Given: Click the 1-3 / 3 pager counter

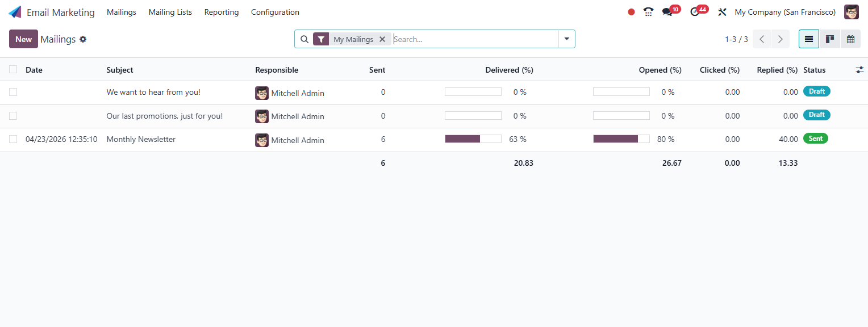Looking at the screenshot, I should point(736,39).
